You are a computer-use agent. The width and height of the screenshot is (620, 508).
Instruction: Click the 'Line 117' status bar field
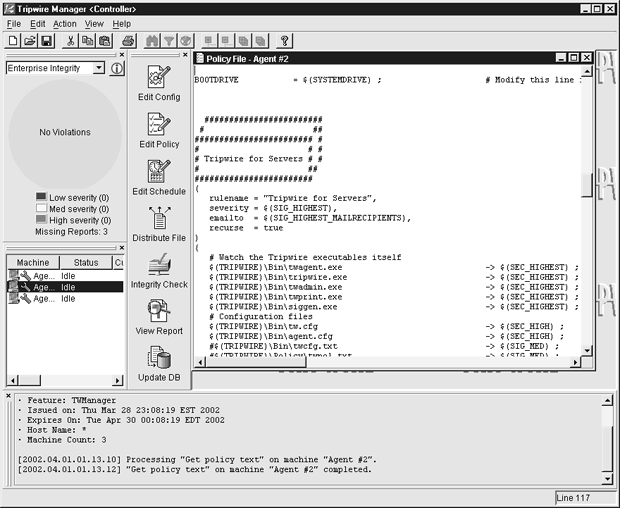(x=584, y=498)
